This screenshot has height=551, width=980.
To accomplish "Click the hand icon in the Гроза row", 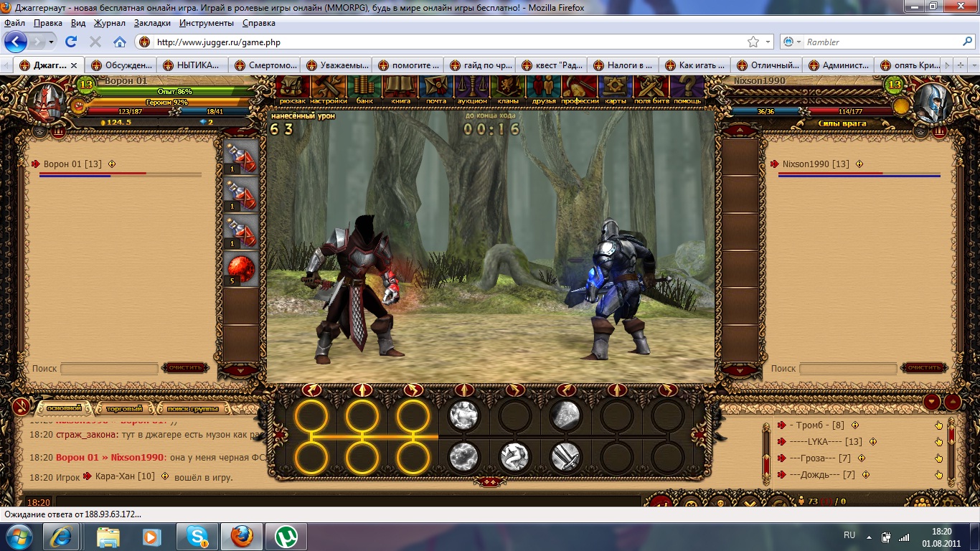I will [938, 458].
